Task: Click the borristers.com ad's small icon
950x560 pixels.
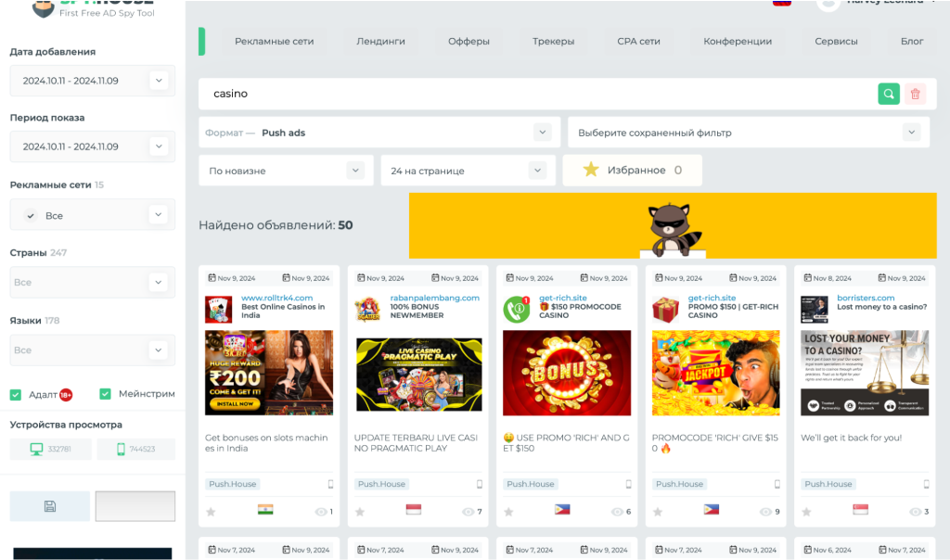Action: tap(815, 309)
